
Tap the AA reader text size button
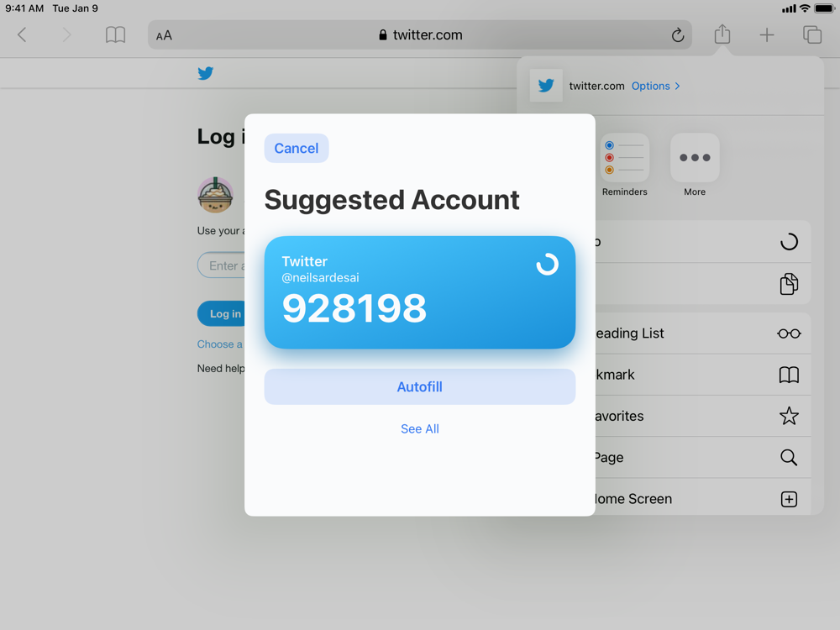coord(164,36)
